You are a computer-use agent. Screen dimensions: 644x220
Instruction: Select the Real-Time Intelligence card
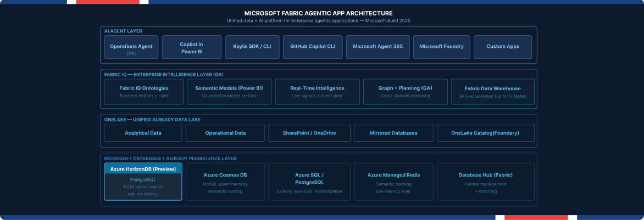(317, 92)
